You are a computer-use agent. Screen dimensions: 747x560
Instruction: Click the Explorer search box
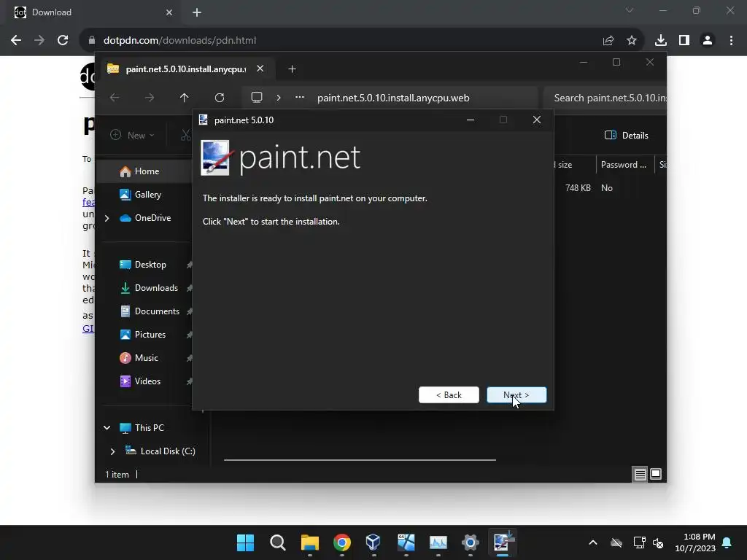click(x=605, y=98)
